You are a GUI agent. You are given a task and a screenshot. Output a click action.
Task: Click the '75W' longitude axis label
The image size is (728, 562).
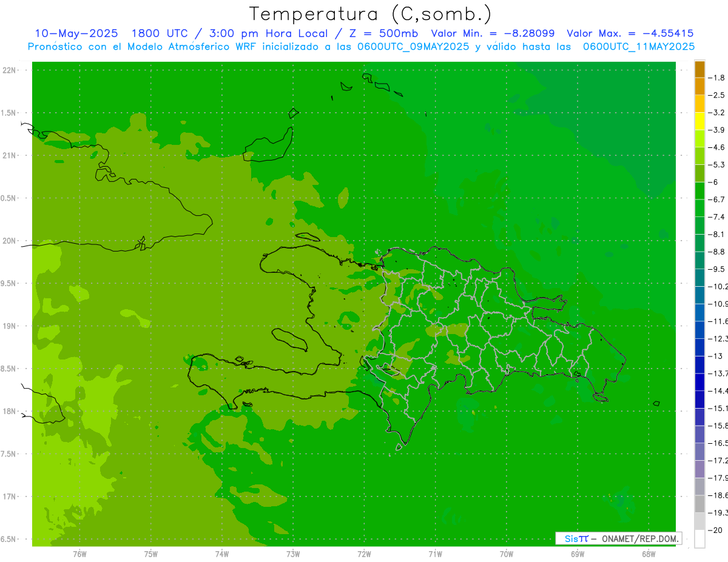click(x=150, y=554)
